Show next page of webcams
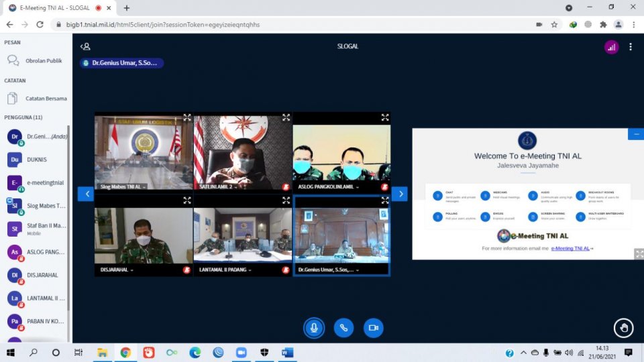644x362 pixels. tap(400, 194)
